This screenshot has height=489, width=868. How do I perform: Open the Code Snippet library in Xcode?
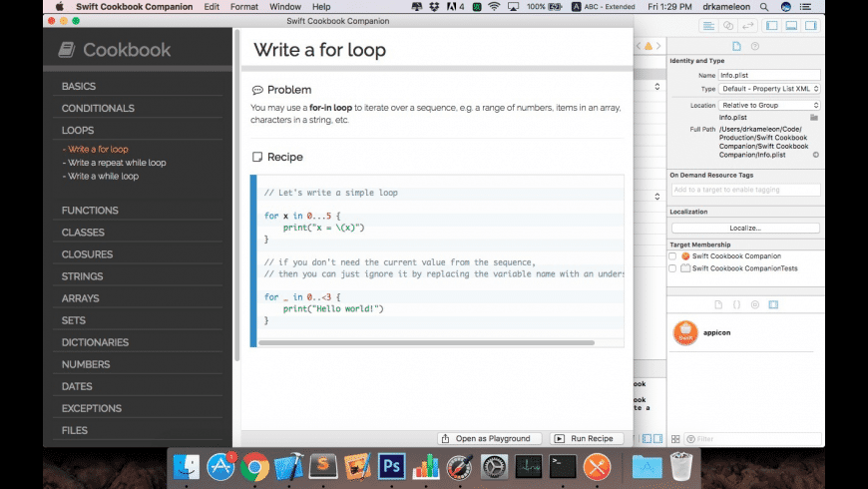[x=737, y=304]
